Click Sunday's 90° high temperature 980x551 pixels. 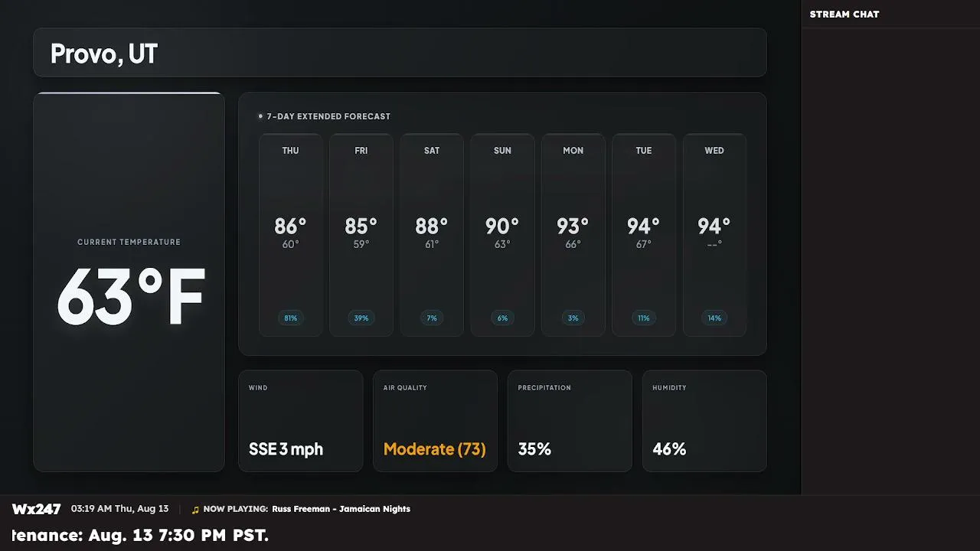point(502,226)
